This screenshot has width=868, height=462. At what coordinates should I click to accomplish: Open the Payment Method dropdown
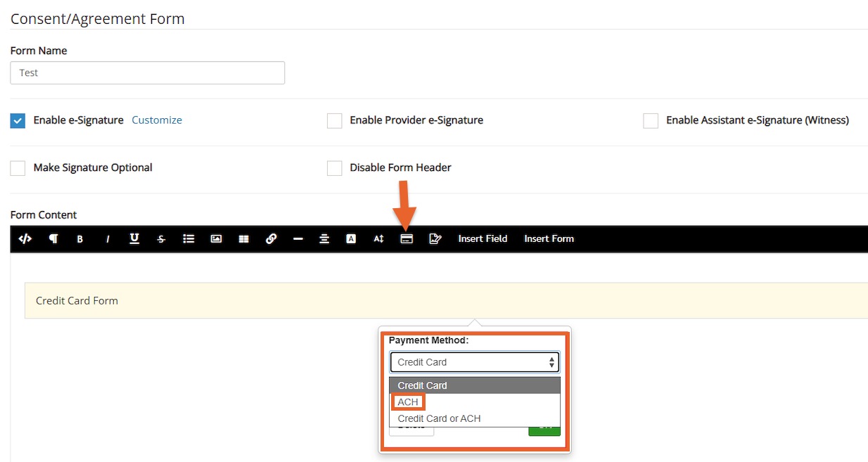tap(475, 362)
